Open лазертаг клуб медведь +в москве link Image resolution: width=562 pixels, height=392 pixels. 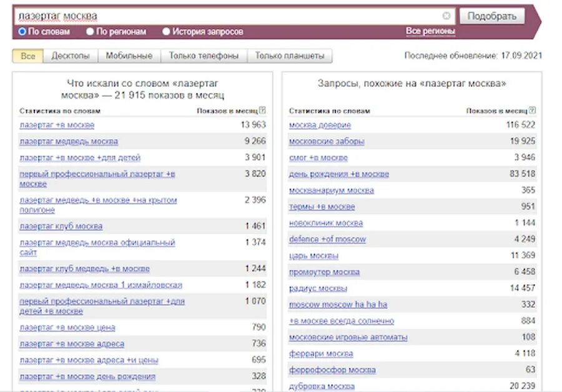tap(84, 269)
